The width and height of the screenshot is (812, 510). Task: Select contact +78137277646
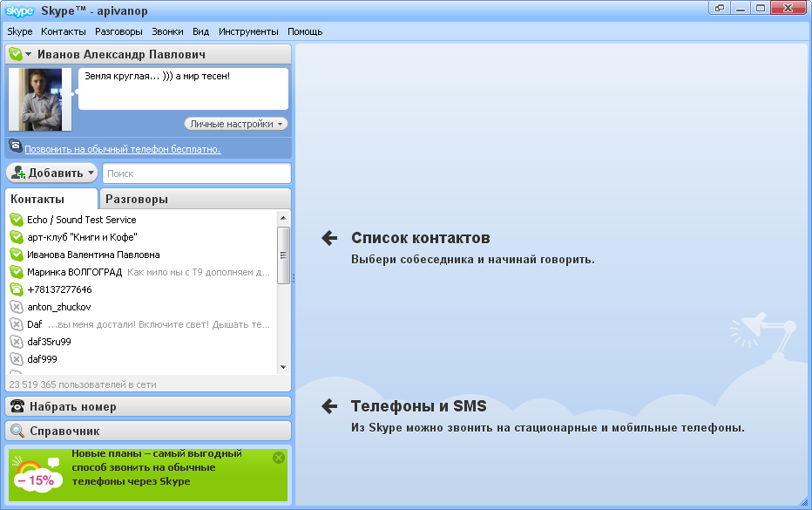point(59,289)
